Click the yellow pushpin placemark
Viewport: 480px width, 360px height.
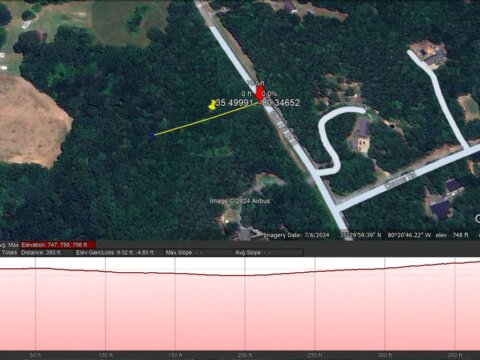212,105
